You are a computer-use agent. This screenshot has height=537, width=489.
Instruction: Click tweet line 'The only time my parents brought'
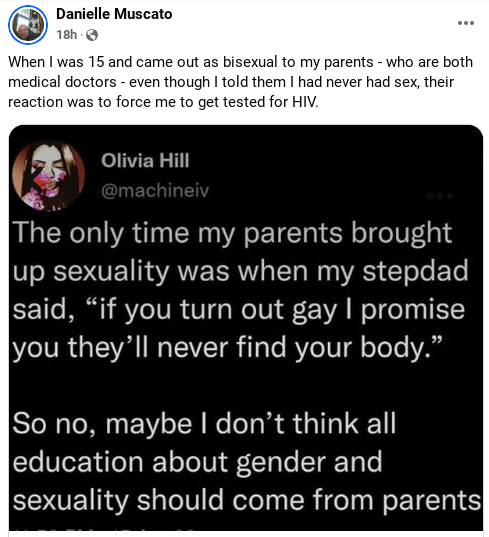coord(232,234)
